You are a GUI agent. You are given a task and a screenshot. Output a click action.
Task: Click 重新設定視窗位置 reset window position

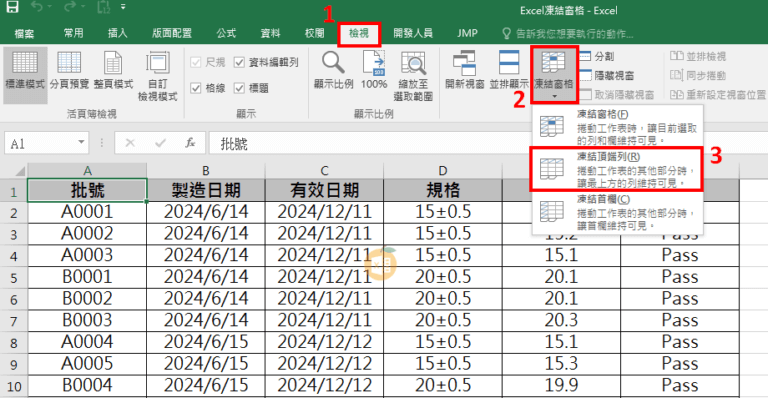[718, 94]
